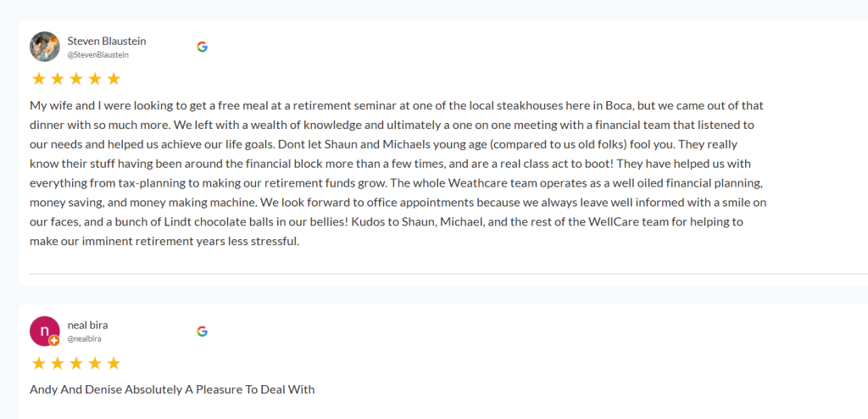Click the Google logo beside neal bira
The width and height of the screenshot is (868, 419).
pyautogui.click(x=202, y=331)
